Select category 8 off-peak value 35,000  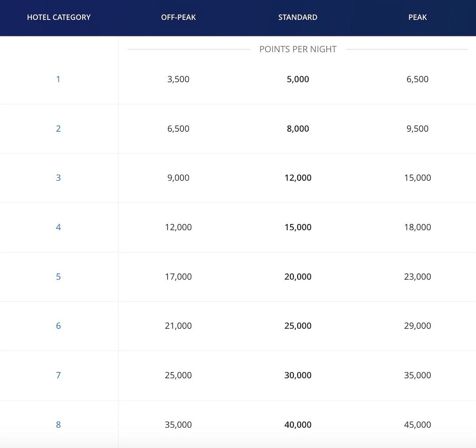[178, 425]
